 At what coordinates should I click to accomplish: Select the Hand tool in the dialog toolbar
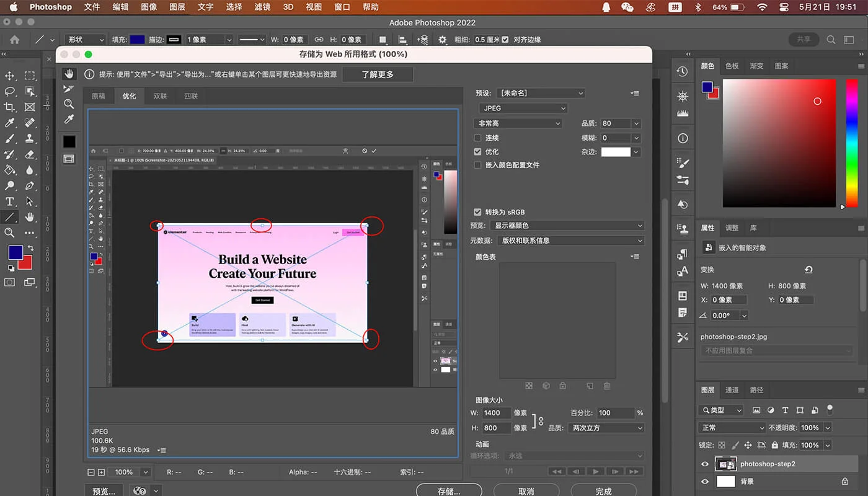pyautogui.click(x=69, y=74)
